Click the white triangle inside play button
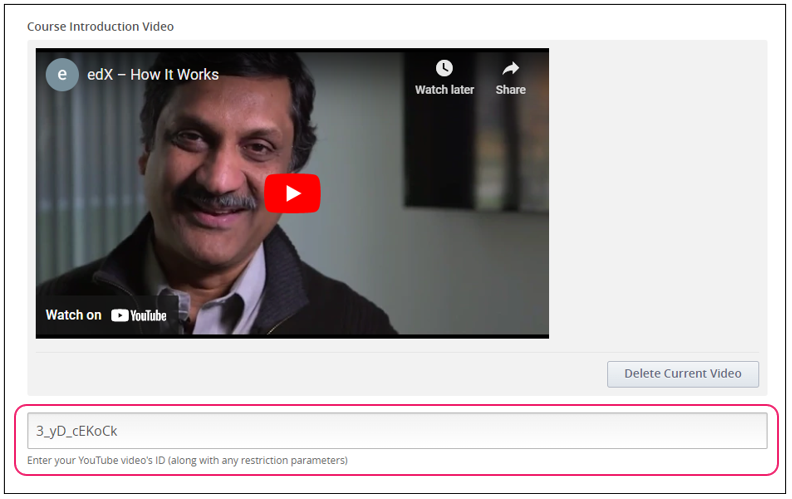This screenshot has width=792, height=499. 293,193
